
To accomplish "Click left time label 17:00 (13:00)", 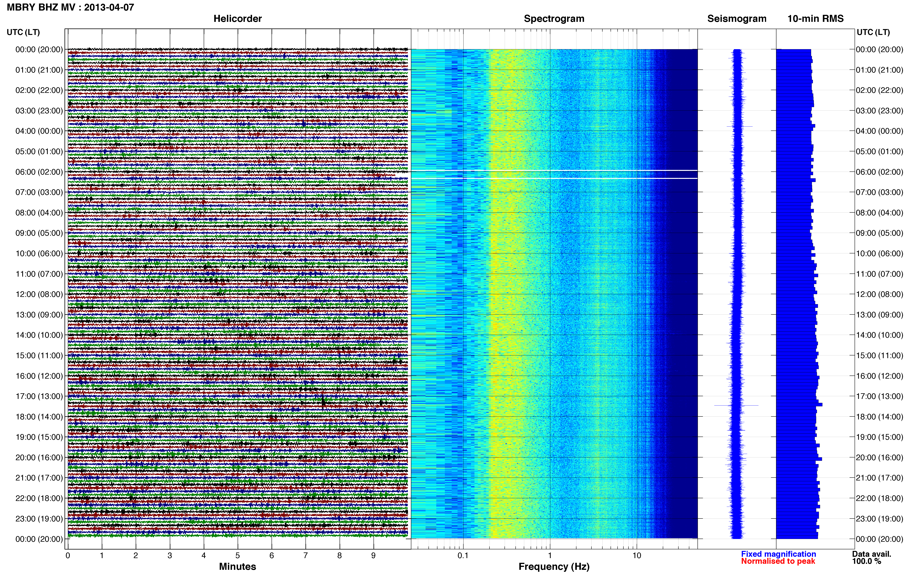I will point(39,396).
